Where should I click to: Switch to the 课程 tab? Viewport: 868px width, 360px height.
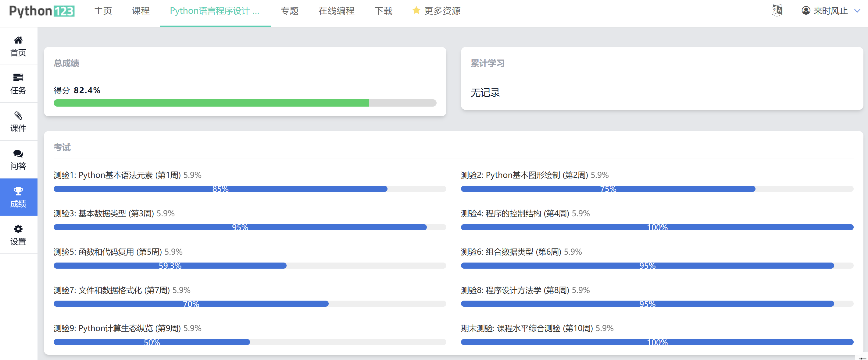coord(141,11)
